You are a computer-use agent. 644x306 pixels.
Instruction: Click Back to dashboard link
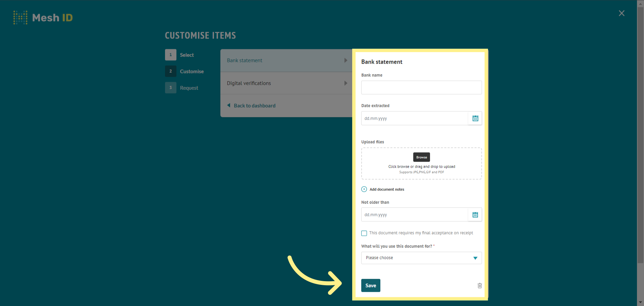[x=255, y=106]
